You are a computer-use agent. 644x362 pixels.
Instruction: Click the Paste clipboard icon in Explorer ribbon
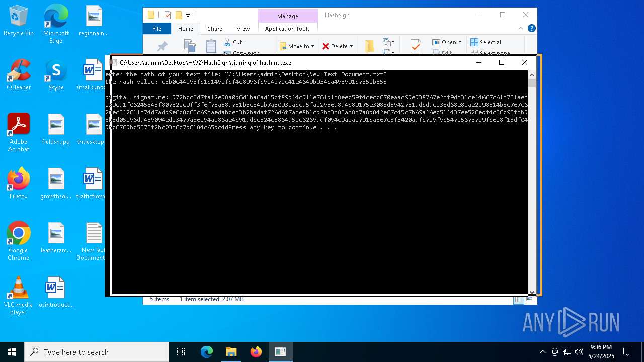click(211, 46)
